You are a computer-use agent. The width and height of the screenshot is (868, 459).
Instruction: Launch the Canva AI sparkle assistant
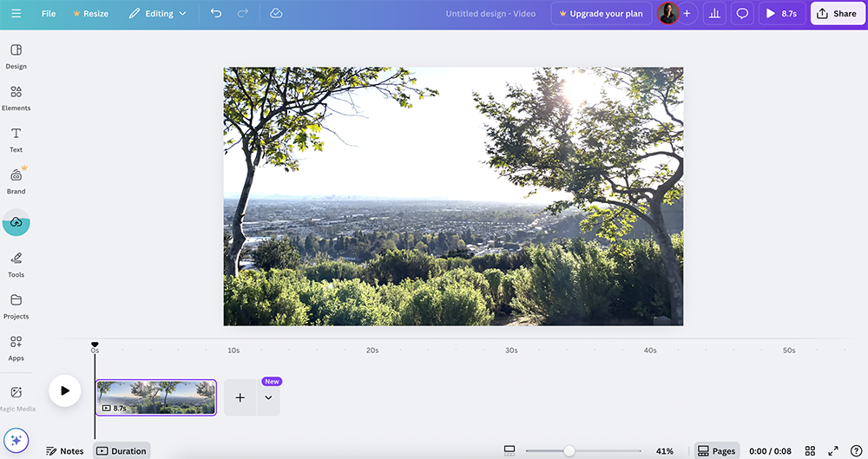(x=16, y=440)
